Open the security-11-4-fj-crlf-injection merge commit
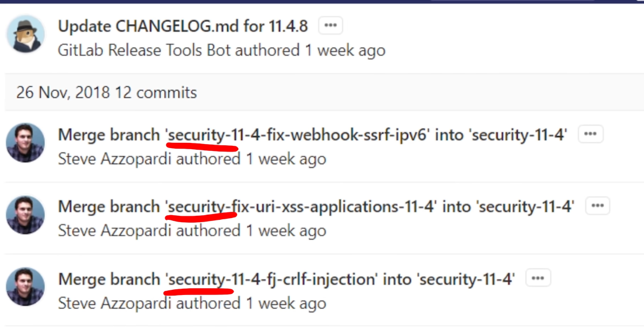This screenshot has height=330, width=644. point(286,279)
